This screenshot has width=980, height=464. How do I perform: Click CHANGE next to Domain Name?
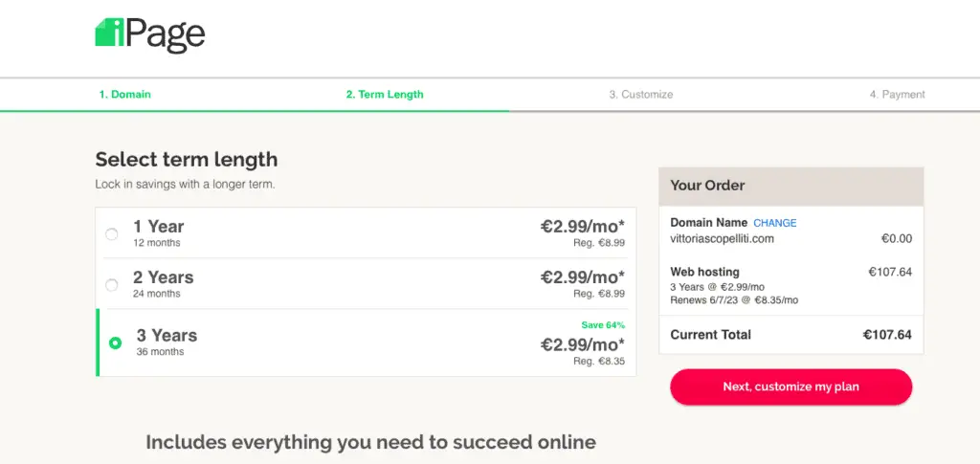tap(775, 223)
